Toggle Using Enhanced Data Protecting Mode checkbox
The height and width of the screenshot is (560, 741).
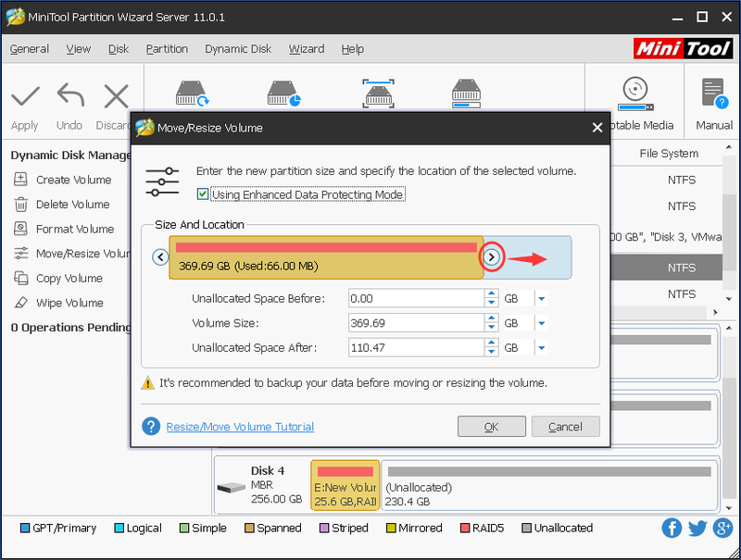tap(203, 194)
